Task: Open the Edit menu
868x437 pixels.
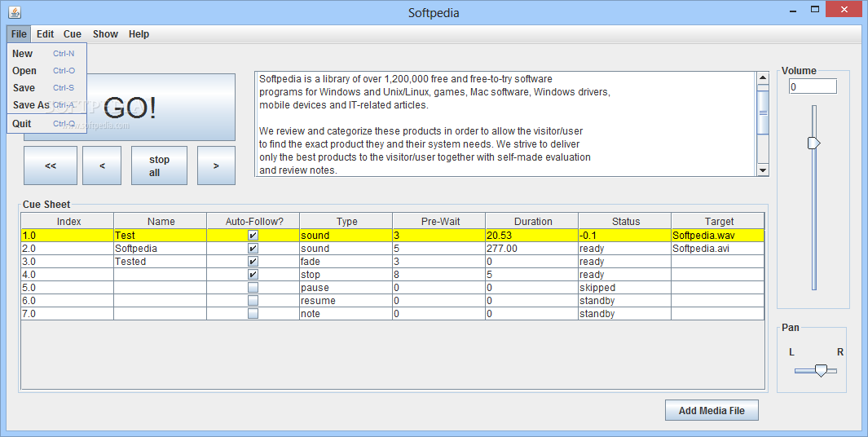Action: (x=45, y=33)
